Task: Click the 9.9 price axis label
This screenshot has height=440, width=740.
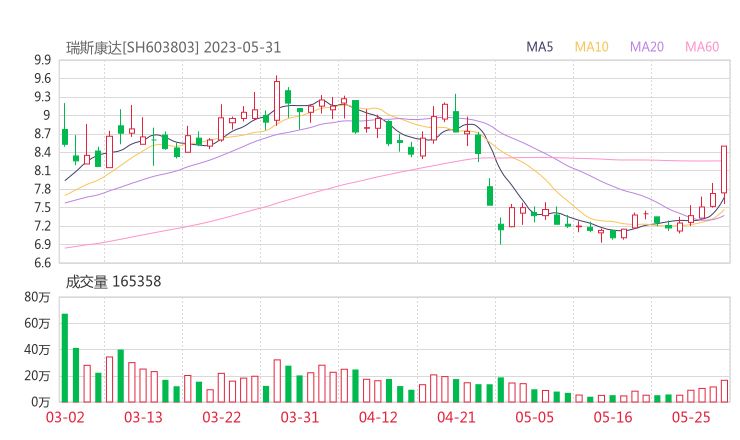Action: pos(42,60)
